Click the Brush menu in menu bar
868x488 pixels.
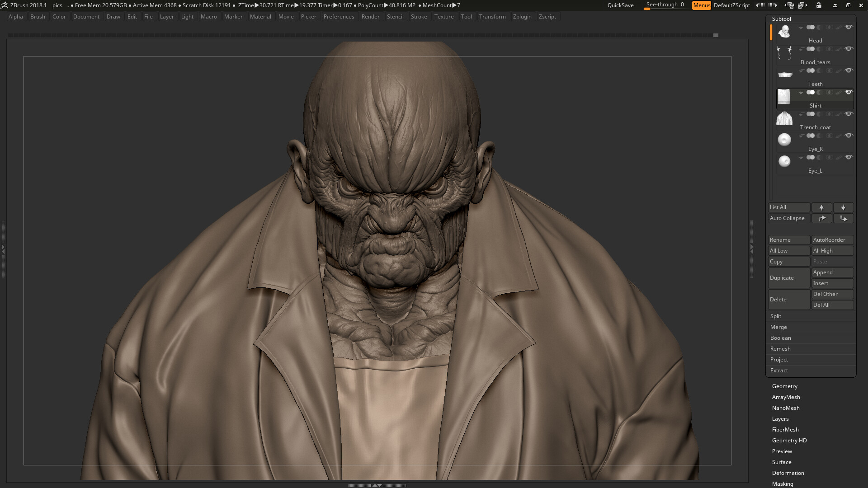coord(38,16)
